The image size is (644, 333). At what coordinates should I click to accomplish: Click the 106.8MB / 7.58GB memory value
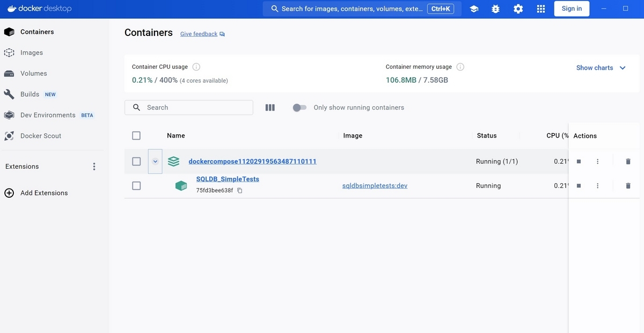(417, 80)
